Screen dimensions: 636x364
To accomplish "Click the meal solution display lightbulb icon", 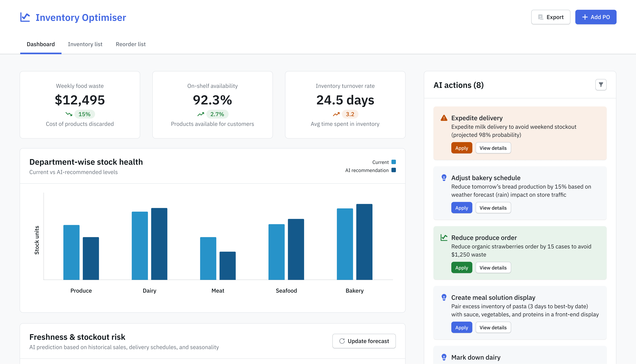I will click(444, 297).
